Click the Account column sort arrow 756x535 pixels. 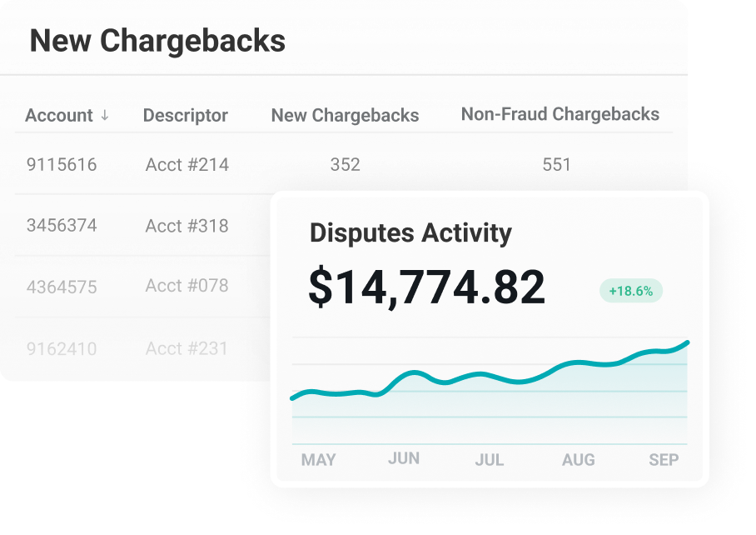(105, 116)
